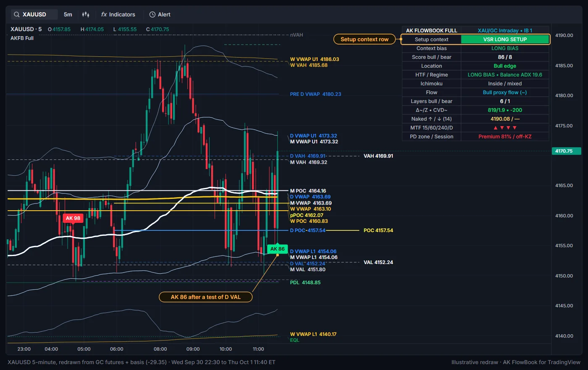
Task: Click the XAU/GC Intraday • IB 1 header
Action: pos(505,31)
